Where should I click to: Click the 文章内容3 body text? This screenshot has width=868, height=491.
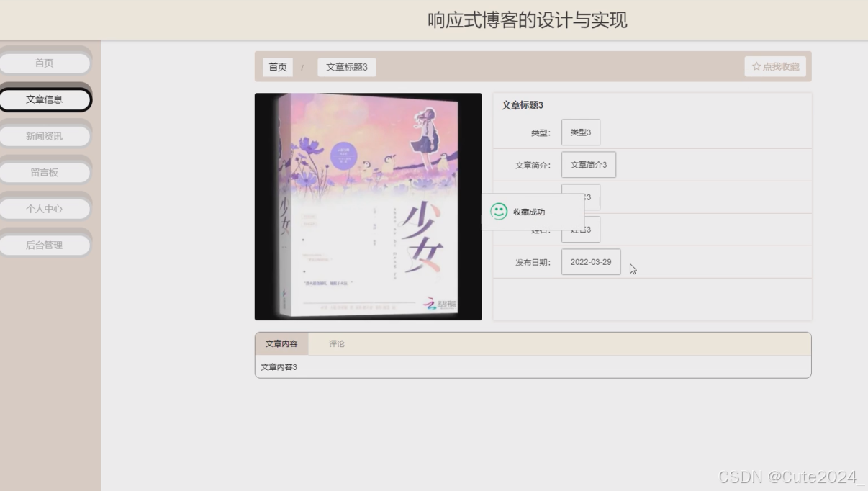[279, 367]
